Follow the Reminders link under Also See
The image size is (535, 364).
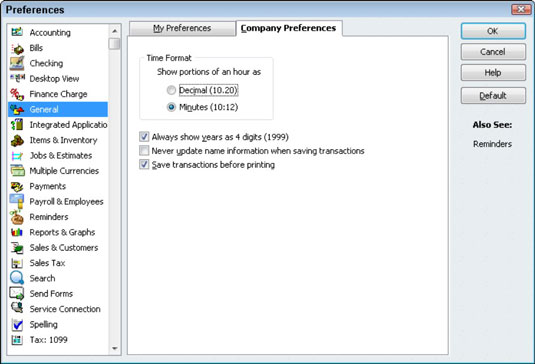tap(492, 144)
